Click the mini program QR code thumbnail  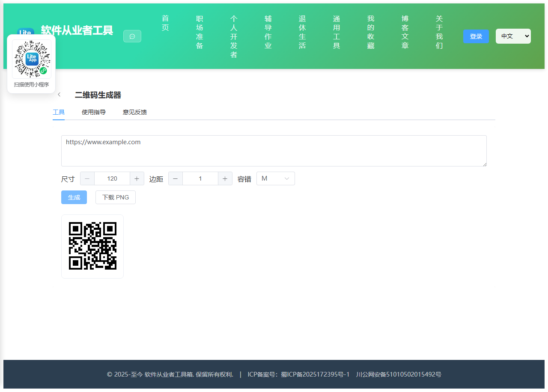[32, 59]
